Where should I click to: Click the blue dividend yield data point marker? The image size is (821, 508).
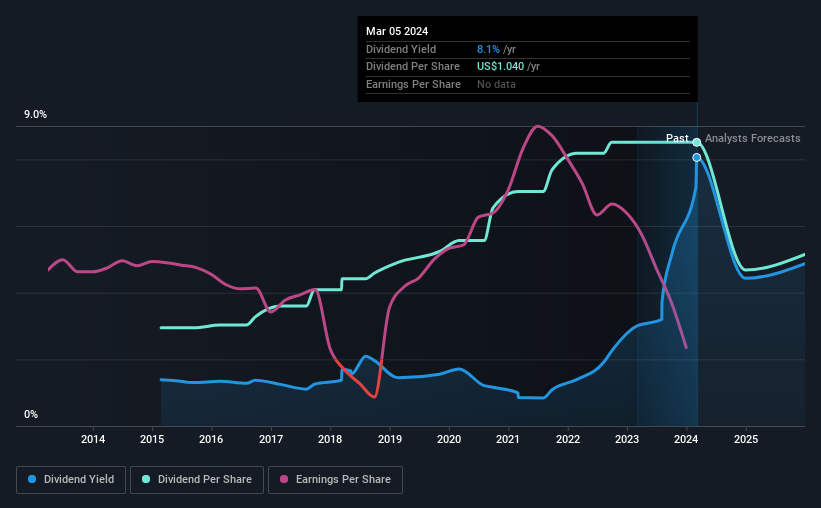pos(697,158)
